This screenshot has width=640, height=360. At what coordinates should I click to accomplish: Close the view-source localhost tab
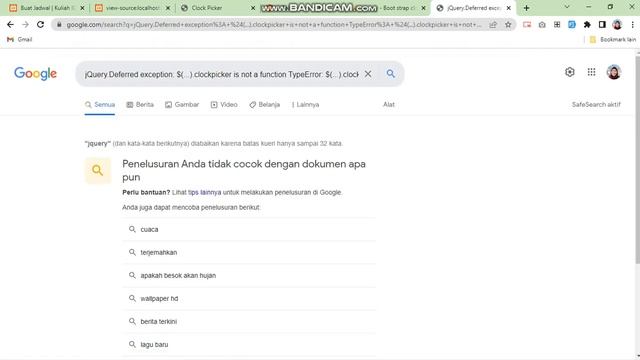point(168,8)
